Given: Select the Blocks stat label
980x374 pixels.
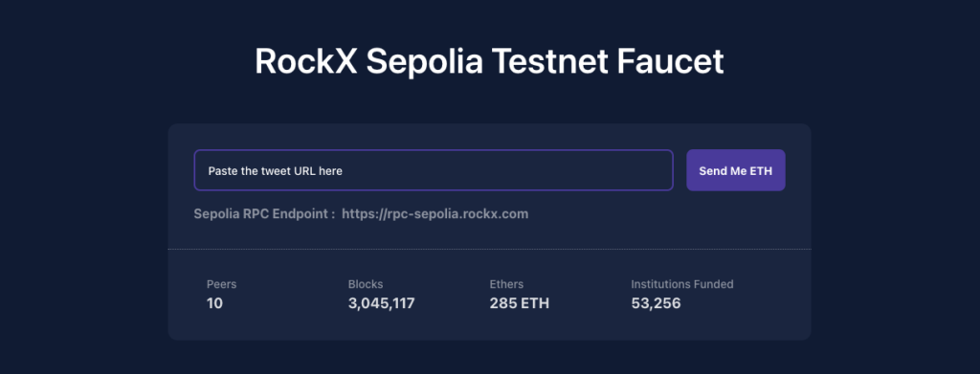Looking at the screenshot, I should 366,284.
